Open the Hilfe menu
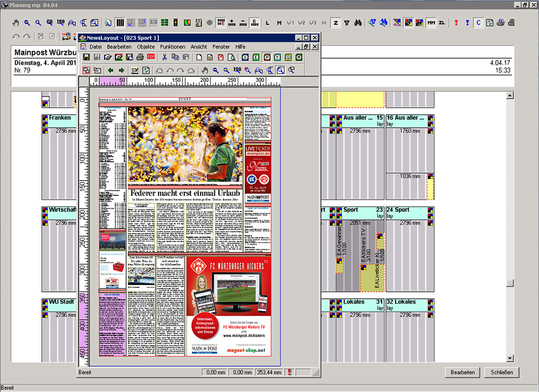Viewport: 539px width, 392px height. coord(240,47)
